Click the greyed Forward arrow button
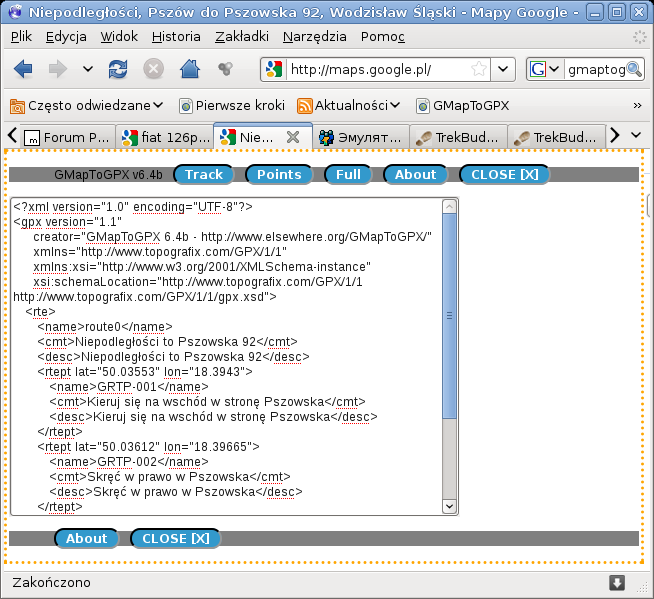 [58, 69]
